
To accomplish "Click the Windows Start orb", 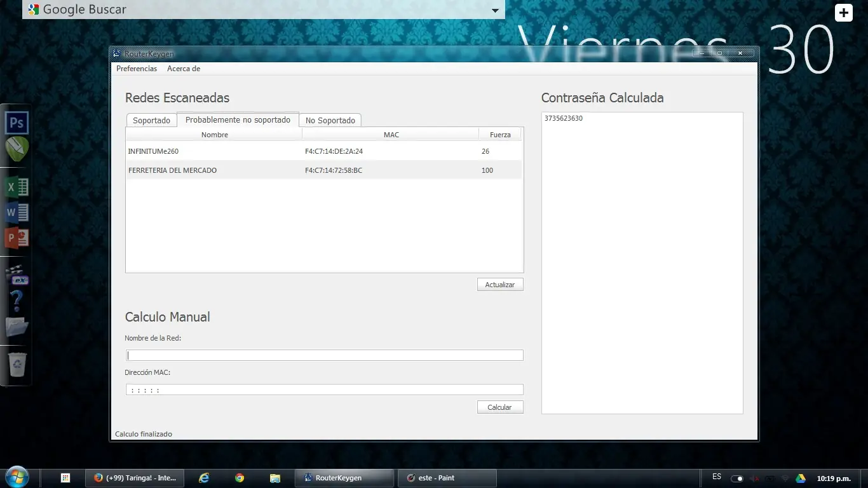I will tap(17, 477).
